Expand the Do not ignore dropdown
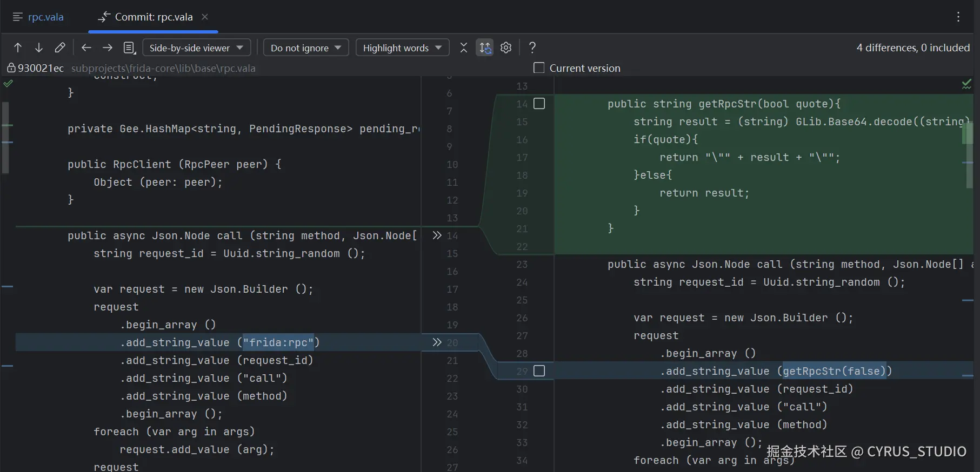 pos(305,48)
